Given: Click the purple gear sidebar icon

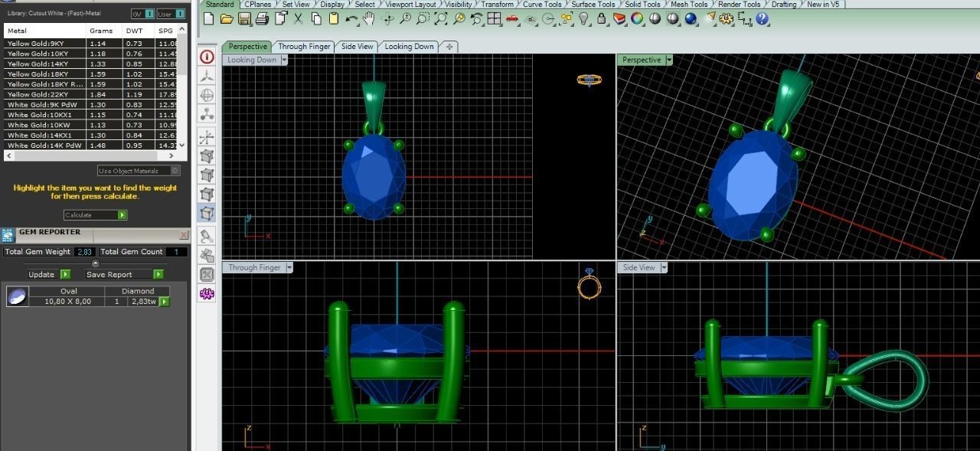Looking at the screenshot, I should point(207,293).
